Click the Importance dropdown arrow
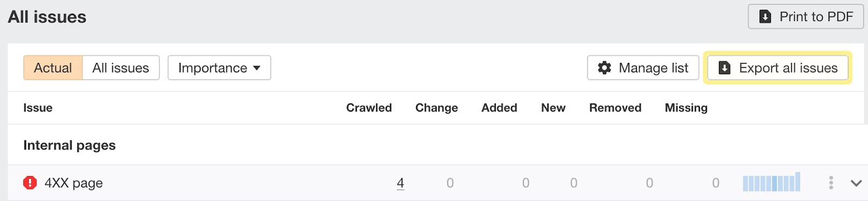 [257, 68]
